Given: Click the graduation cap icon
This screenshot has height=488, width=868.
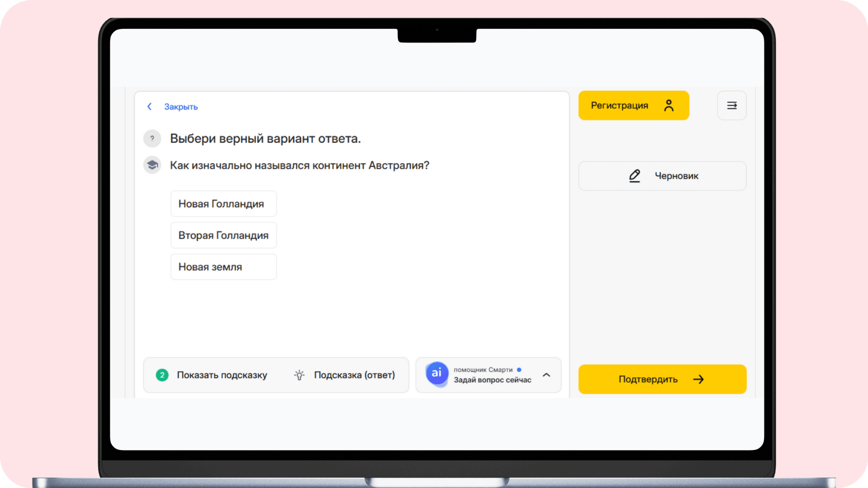Looking at the screenshot, I should click(x=152, y=165).
